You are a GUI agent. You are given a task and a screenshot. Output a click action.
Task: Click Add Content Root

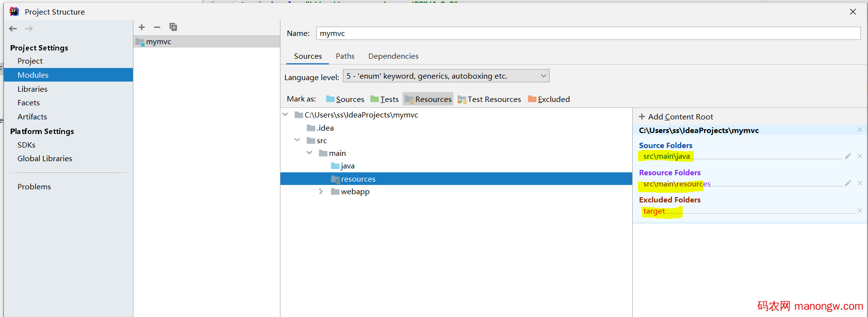676,117
